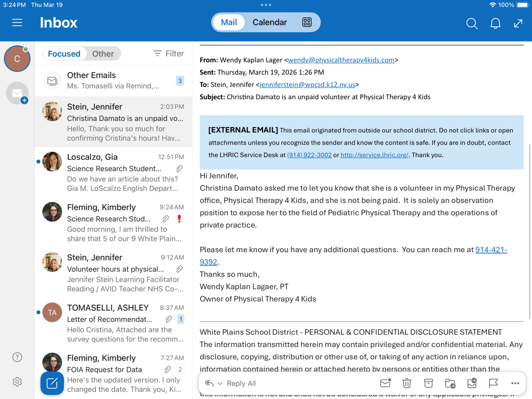Click the reading pane scrollbar
The image size is (532, 399).
pyautogui.click(x=530, y=232)
